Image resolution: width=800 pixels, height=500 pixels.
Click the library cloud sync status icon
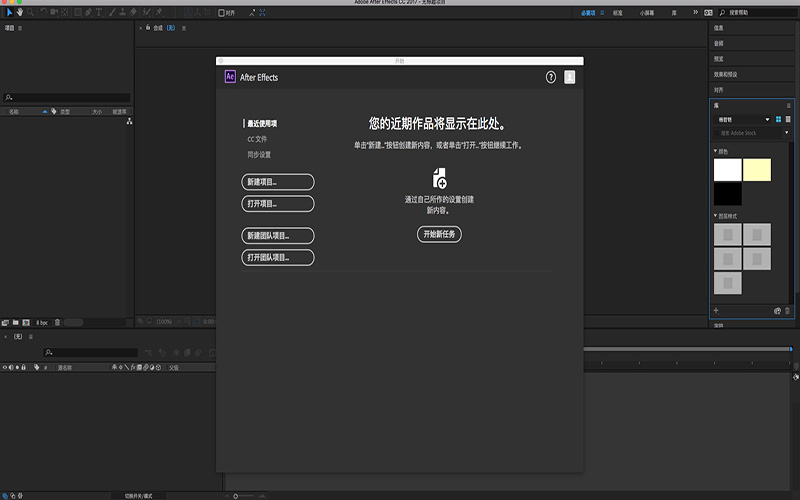[777, 311]
